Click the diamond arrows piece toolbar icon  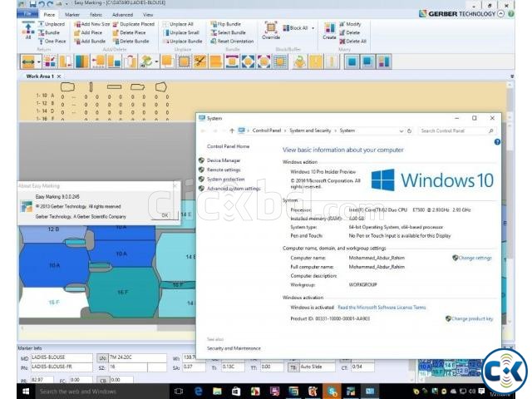[248, 62]
